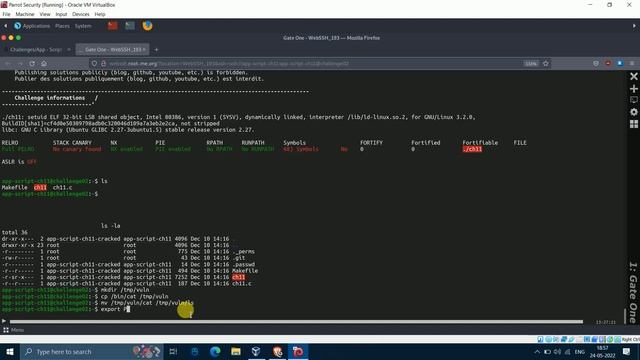
Task: Show the Gate One grid view
Action: [633, 124]
